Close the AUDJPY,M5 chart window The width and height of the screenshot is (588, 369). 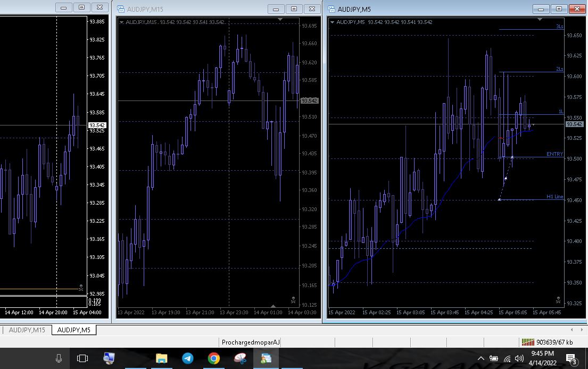click(x=577, y=9)
